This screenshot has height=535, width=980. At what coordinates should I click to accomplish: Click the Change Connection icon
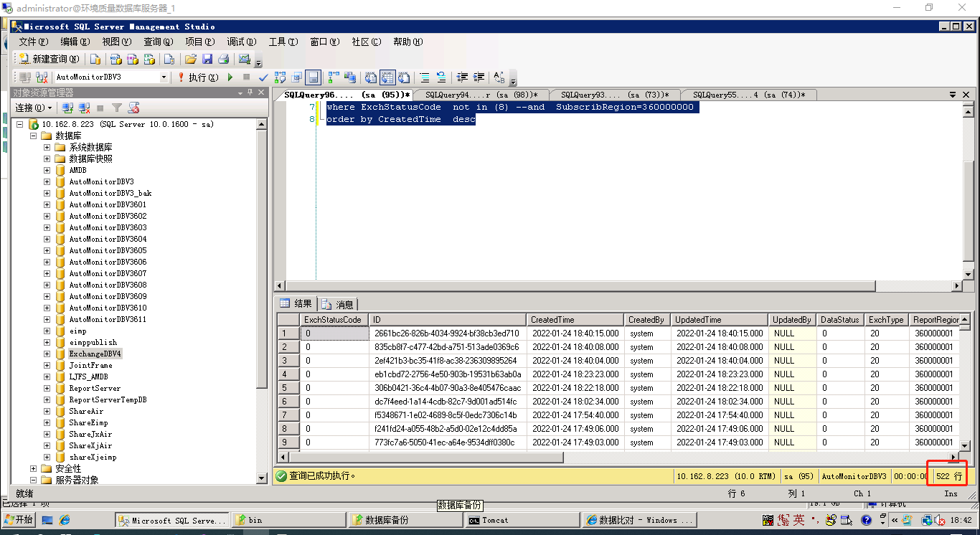(x=42, y=77)
